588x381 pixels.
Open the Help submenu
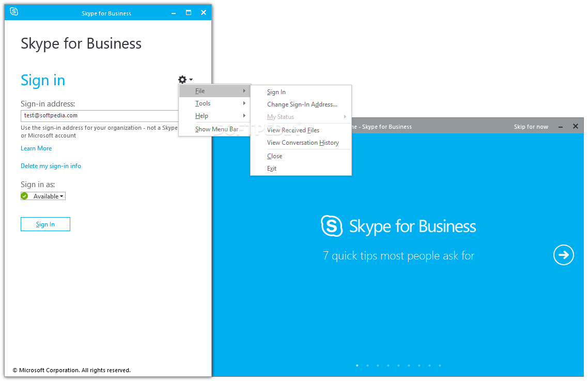click(214, 116)
